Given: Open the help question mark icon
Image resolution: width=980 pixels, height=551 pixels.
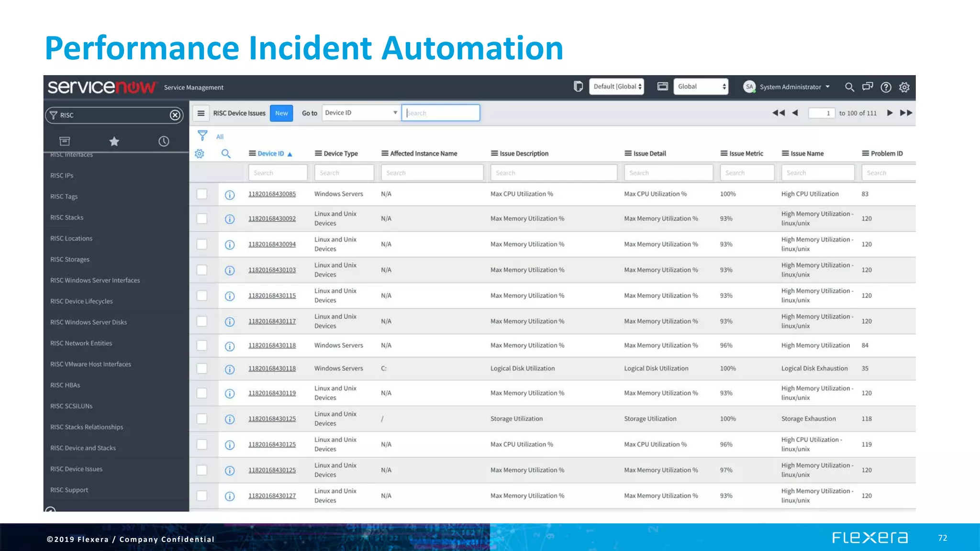Looking at the screenshot, I should point(886,87).
